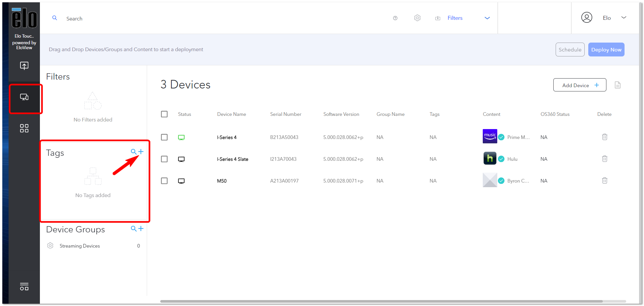This screenshot has height=306, width=644.
Task: Click the Schedule button
Action: coord(570,50)
